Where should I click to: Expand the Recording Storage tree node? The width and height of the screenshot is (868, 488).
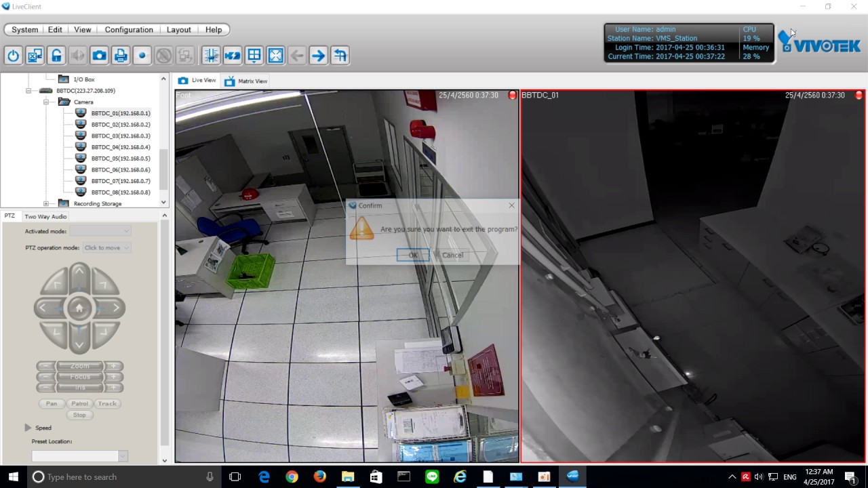coord(46,204)
